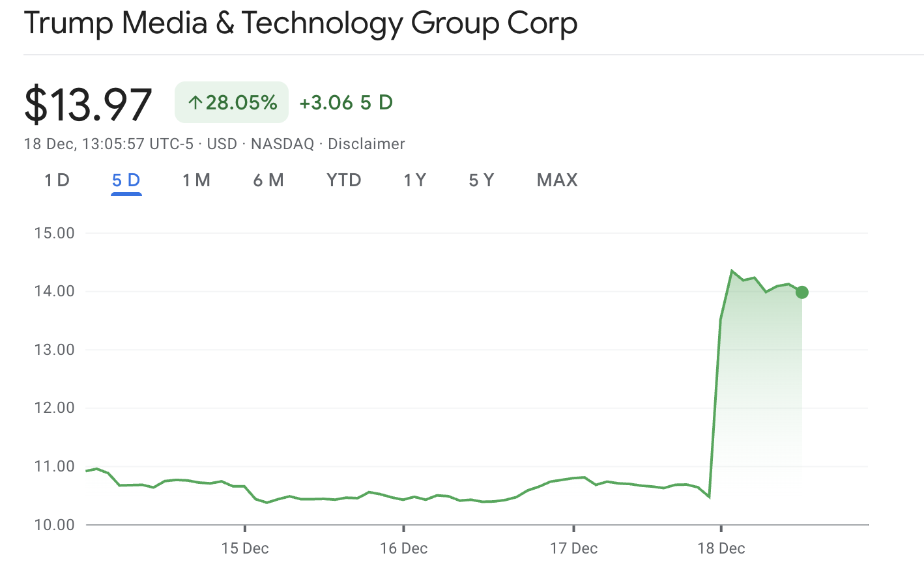The image size is (924, 577).
Task: Open the 6M price history
Action: [x=268, y=180]
